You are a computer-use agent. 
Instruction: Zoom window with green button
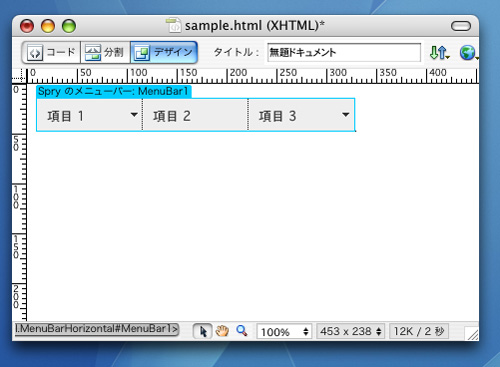[x=69, y=26]
